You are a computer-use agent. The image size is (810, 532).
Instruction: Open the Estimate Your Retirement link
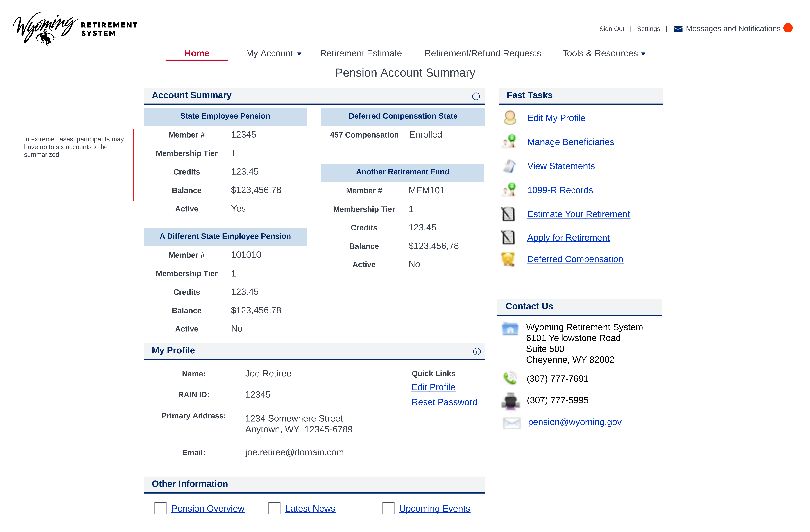tap(578, 214)
